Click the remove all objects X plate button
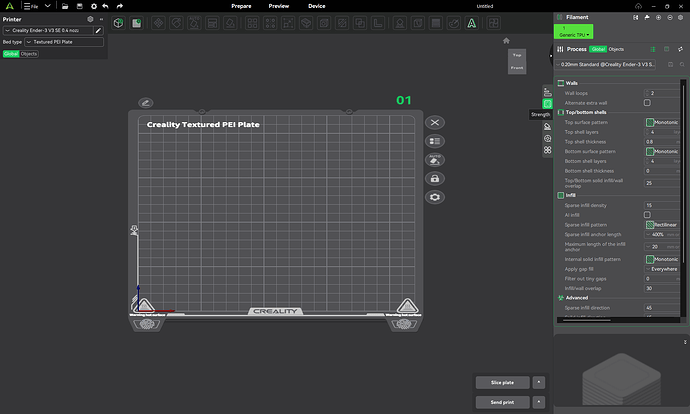This screenshot has width=690, height=414. [435, 122]
